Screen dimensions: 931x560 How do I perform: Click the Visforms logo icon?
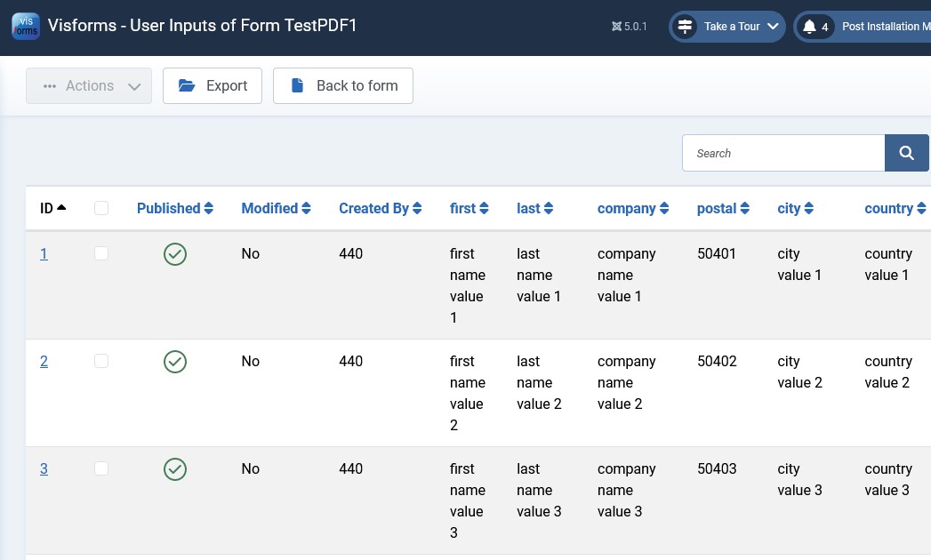(26, 26)
